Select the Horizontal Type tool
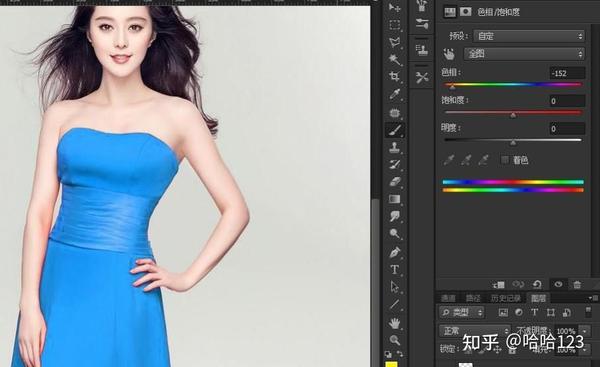 394,269
